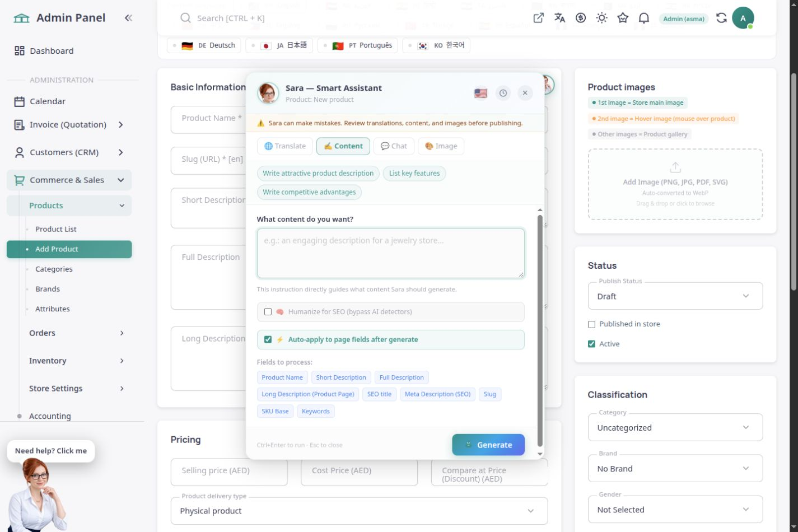
Task: Click Generate button
Action: point(488,445)
